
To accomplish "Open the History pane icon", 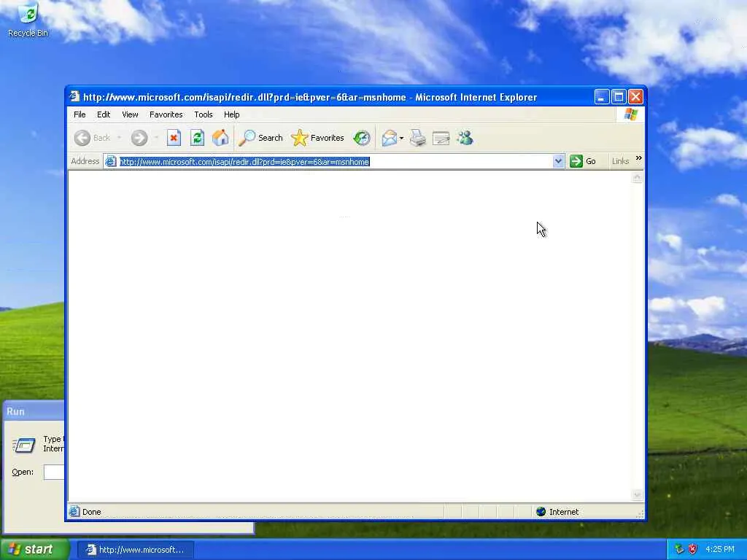I will [362, 138].
